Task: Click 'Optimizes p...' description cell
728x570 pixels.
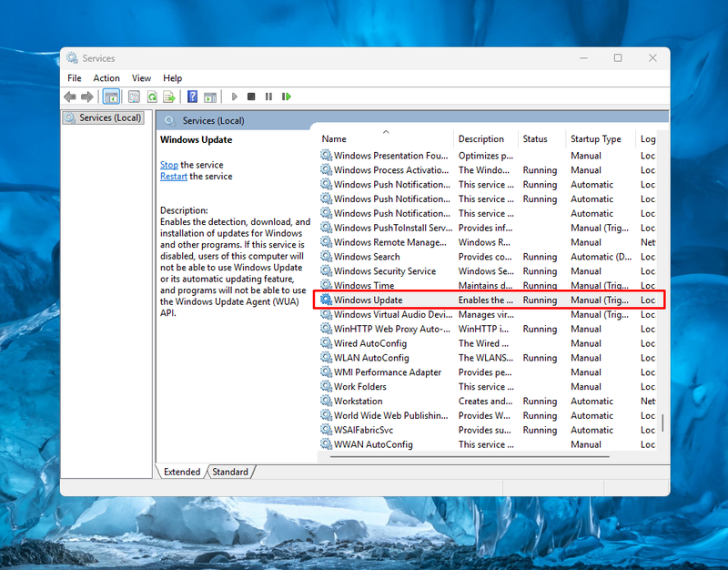Action: pos(486,156)
